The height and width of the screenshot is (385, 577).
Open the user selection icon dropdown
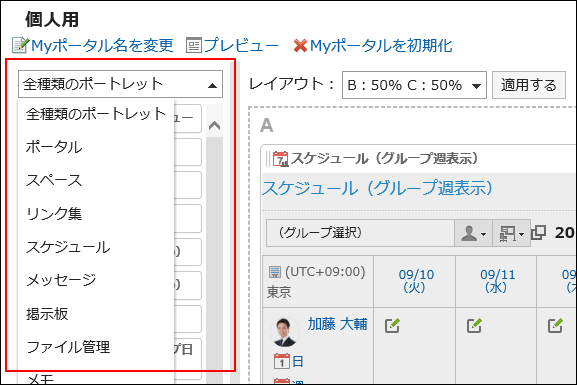pyautogui.click(x=474, y=233)
